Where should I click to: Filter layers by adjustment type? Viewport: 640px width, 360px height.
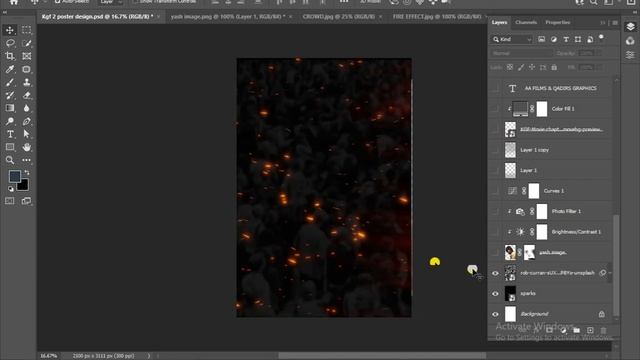554,39
